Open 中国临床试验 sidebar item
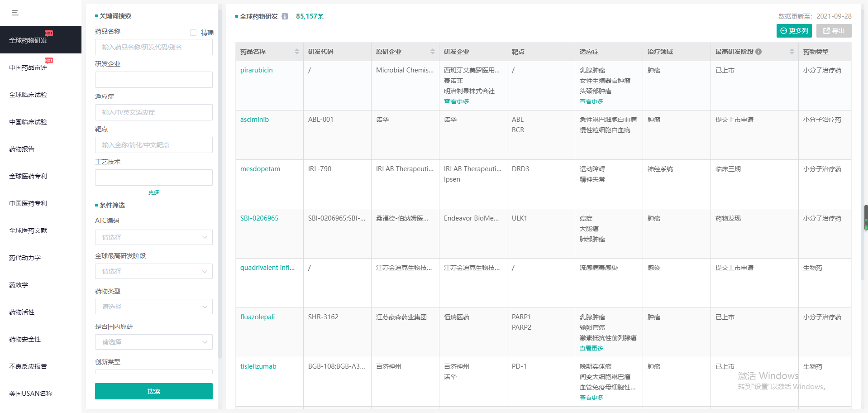Image resolution: width=868 pixels, height=413 pixels. [x=41, y=122]
